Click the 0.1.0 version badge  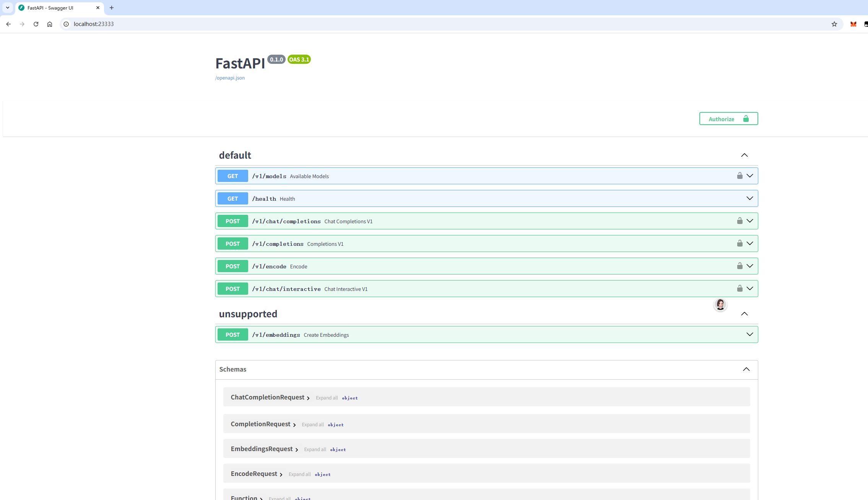coord(276,60)
